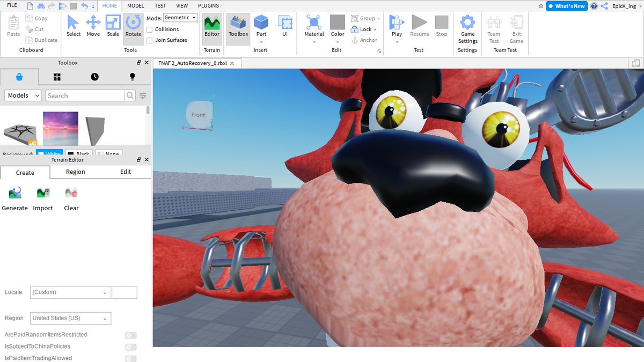Viewport: 644px width, 362px height.
Task: Enable the Join Surfaces checkbox
Action: click(x=150, y=40)
